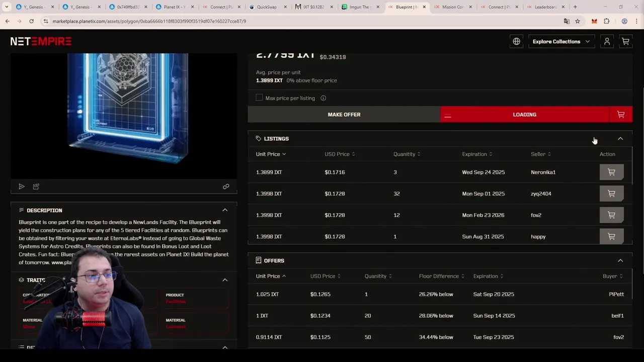Open Explore Collections dropdown
Viewport: 644px width, 362px height.
pyautogui.click(x=561, y=41)
